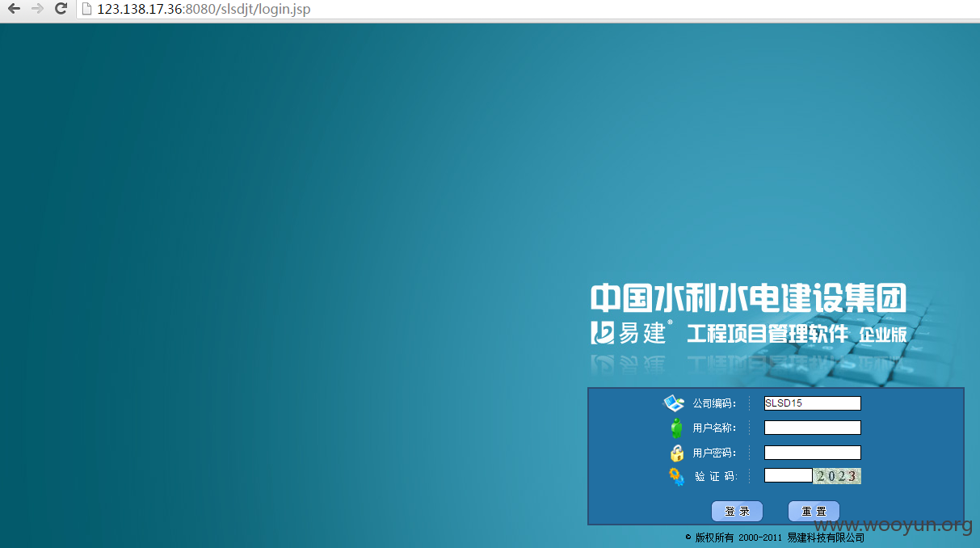The width and height of the screenshot is (980, 548).
Task: Click the green user name icon
Action: 677,428
